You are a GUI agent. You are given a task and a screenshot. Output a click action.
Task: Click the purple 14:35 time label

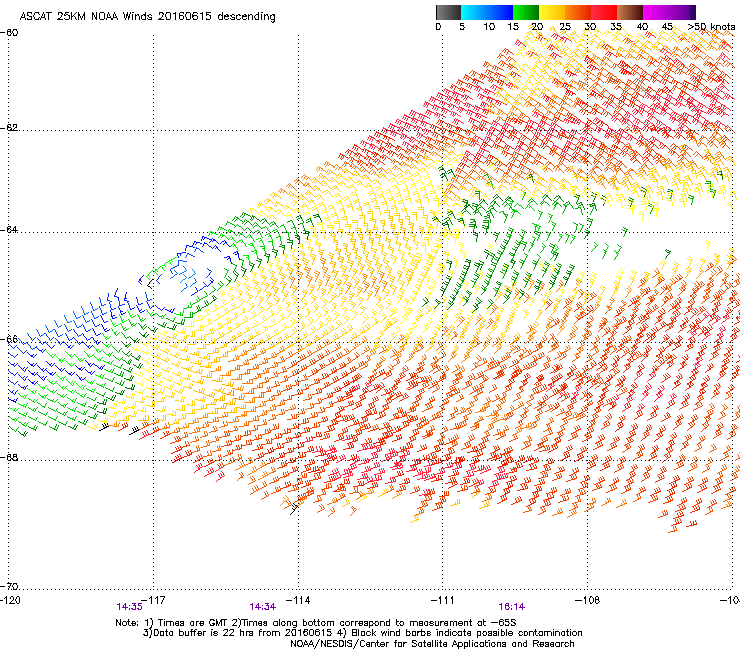[x=129, y=607]
